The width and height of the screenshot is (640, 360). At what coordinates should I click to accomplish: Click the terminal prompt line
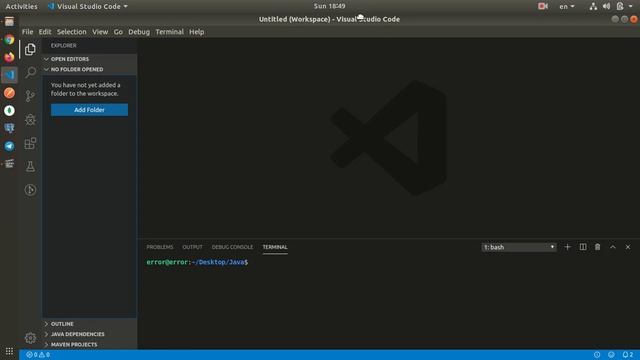click(x=197, y=262)
